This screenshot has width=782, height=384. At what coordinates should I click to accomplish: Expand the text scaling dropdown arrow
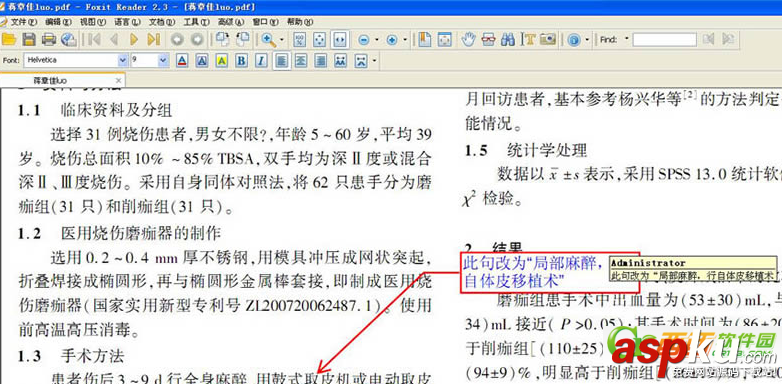374,61
